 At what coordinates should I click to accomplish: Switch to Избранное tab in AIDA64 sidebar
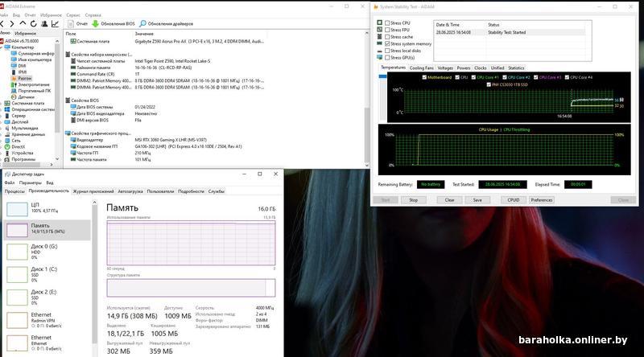pyautogui.click(x=26, y=33)
